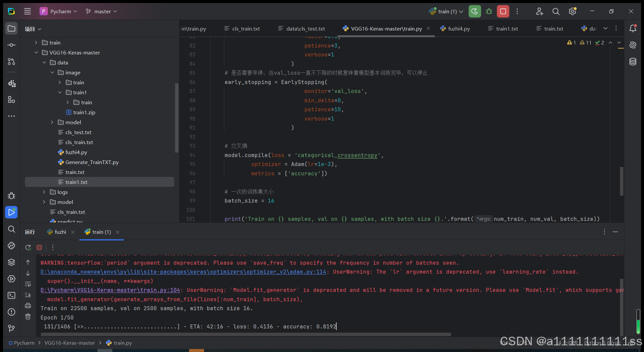Clear all console output
The image size is (644, 352).
click(28, 316)
